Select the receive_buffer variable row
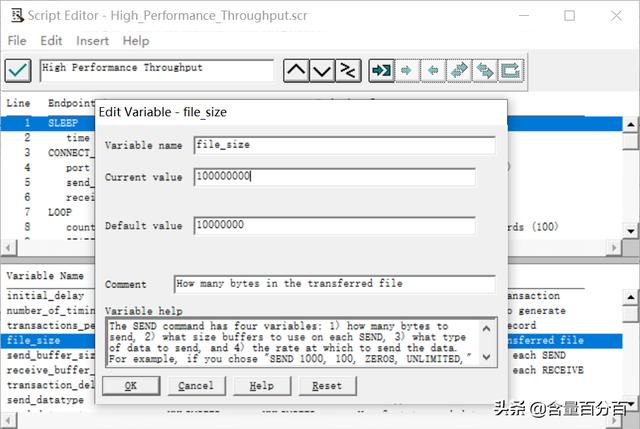This screenshot has height=429, width=640. 50,370
